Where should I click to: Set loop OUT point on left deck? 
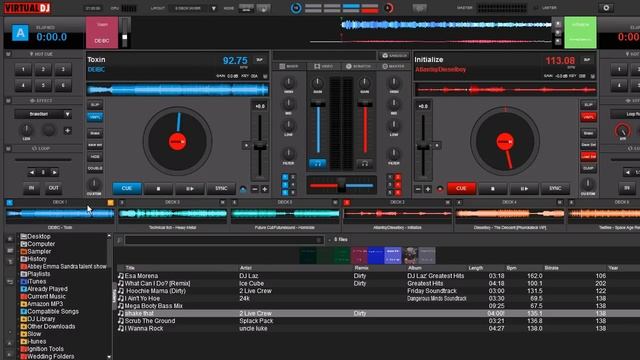(x=53, y=188)
